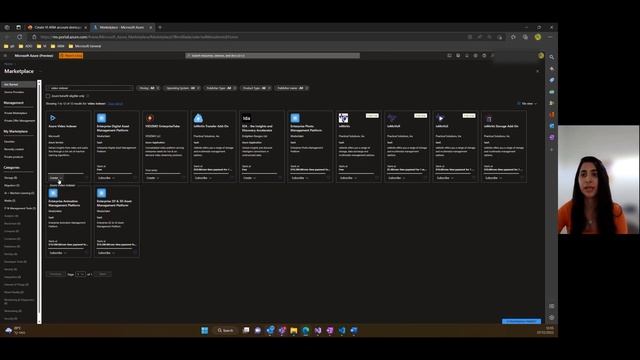Open the Microsoft General bookmarks folder
Viewport: 640px width, 360px height.
coord(84,46)
